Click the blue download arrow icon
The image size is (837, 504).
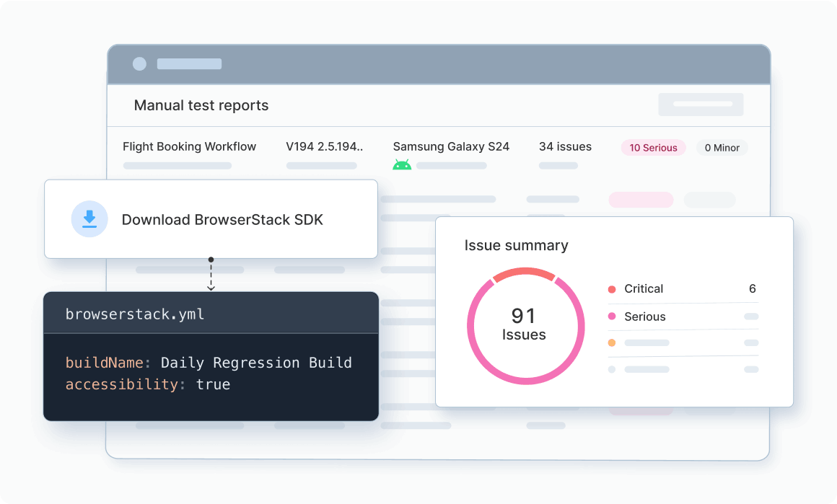click(89, 219)
